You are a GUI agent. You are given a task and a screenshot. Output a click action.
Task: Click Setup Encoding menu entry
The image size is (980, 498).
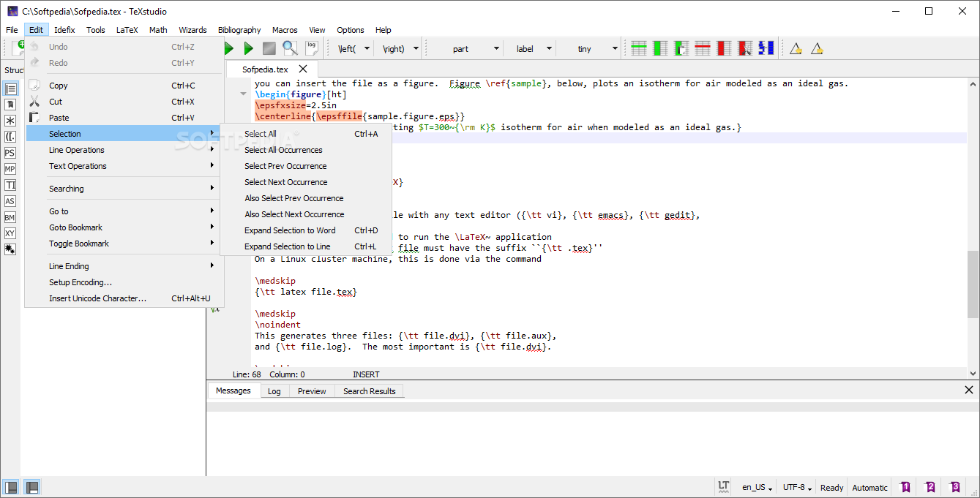click(122, 282)
